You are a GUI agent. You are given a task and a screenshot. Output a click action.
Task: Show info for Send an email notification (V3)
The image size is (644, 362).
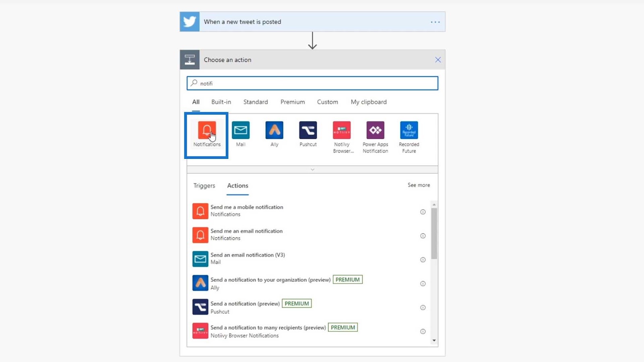(x=423, y=260)
